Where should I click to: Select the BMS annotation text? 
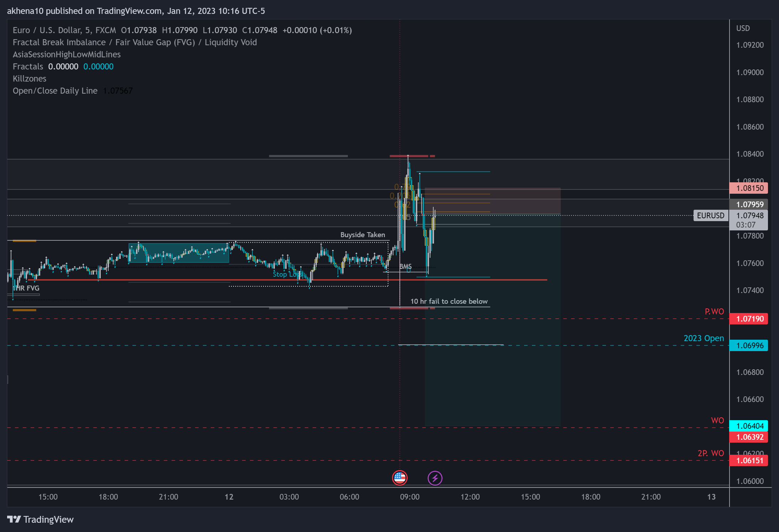point(406,266)
